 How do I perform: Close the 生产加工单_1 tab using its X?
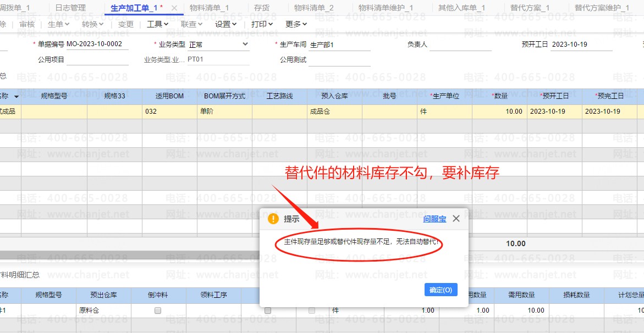(174, 8)
